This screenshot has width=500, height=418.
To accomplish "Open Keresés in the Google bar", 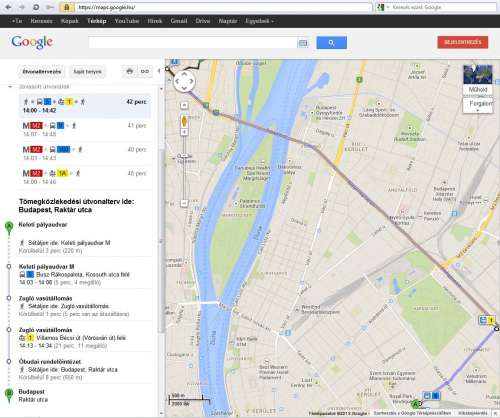I will tap(41, 21).
